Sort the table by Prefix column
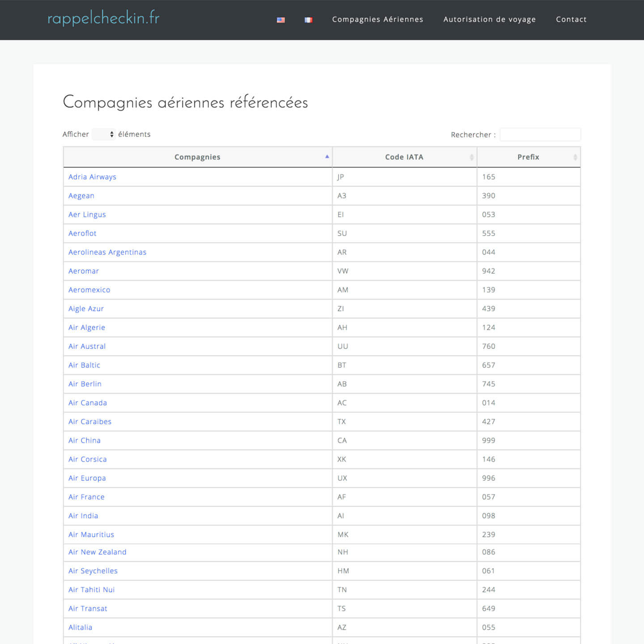 coord(528,157)
